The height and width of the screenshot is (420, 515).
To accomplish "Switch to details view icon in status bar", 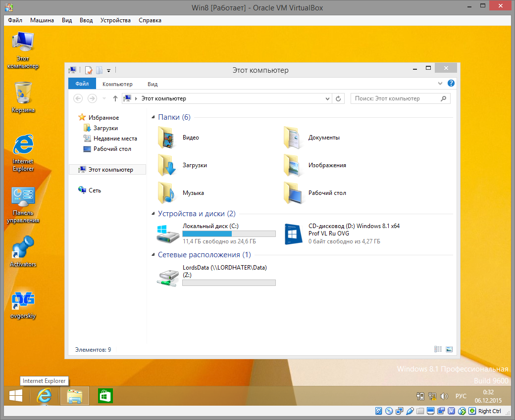I will [x=438, y=349].
